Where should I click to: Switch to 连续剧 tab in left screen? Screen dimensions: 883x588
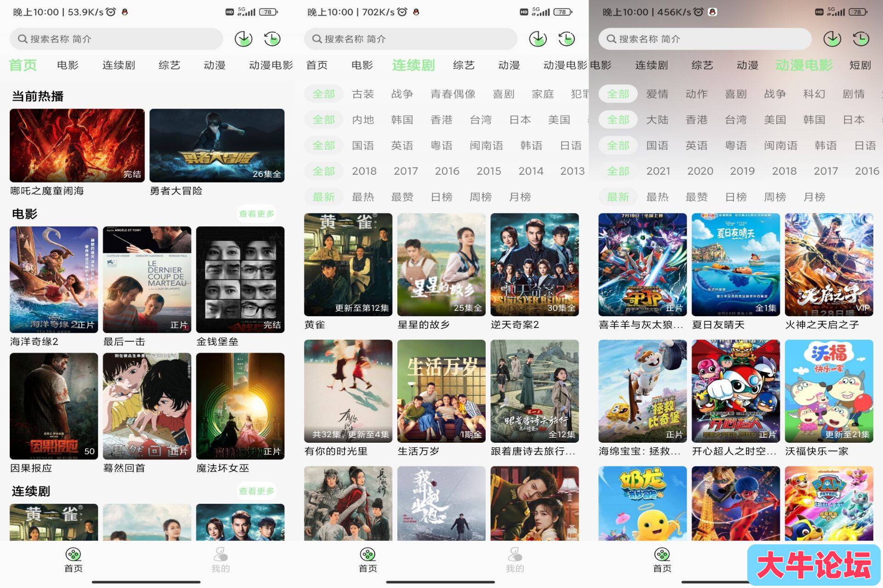click(x=119, y=65)
